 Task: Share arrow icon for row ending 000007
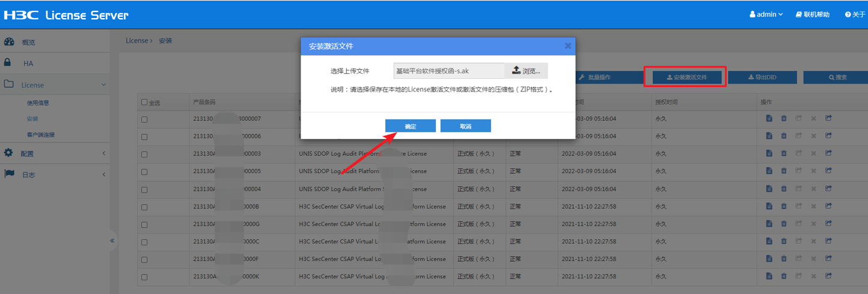click(x=828, y=118)
